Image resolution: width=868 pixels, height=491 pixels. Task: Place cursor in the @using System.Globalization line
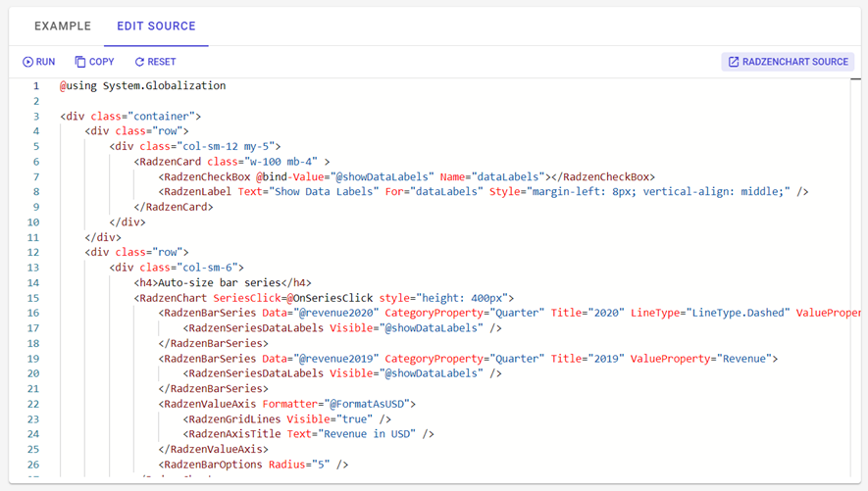[x=142, y=86]
